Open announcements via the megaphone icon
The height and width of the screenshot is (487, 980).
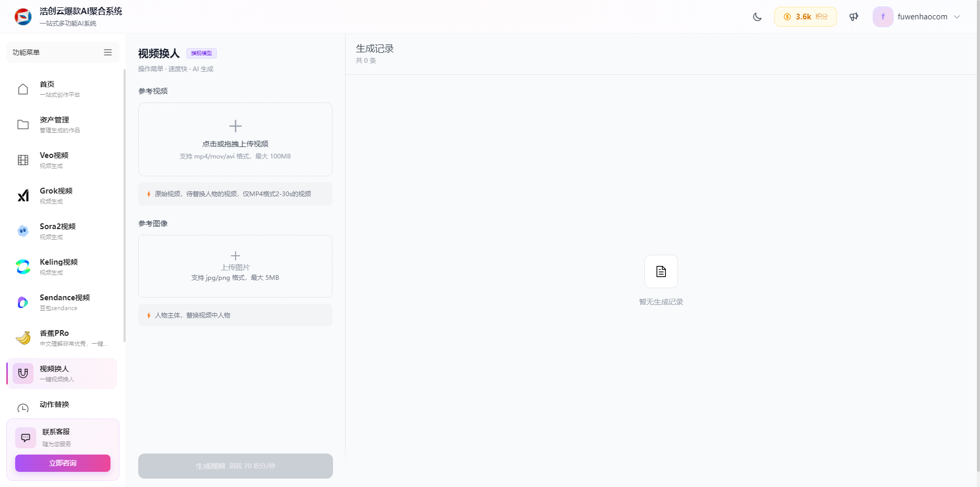click(x=854, y=17)
